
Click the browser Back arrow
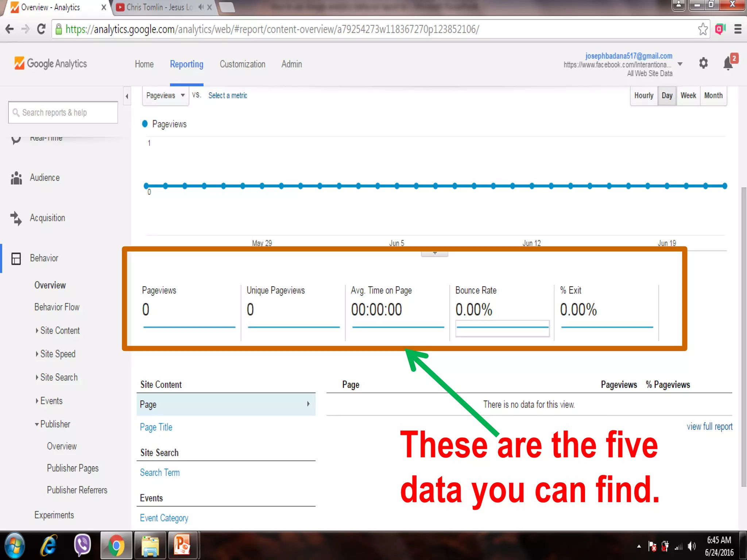click(x=10, y=29)
